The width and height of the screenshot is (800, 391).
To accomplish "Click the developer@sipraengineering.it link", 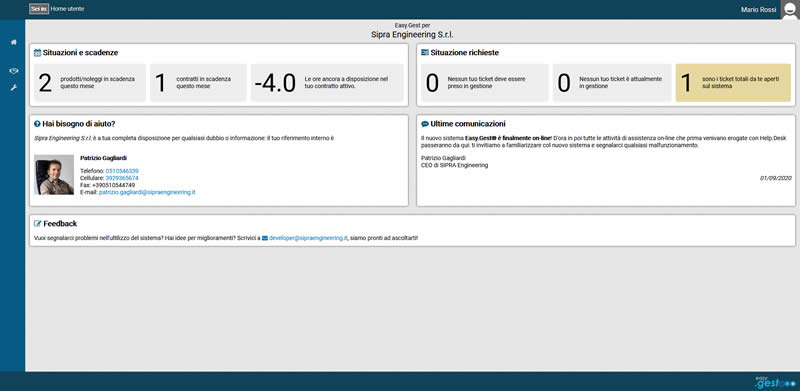I will (x=308, y=238).
